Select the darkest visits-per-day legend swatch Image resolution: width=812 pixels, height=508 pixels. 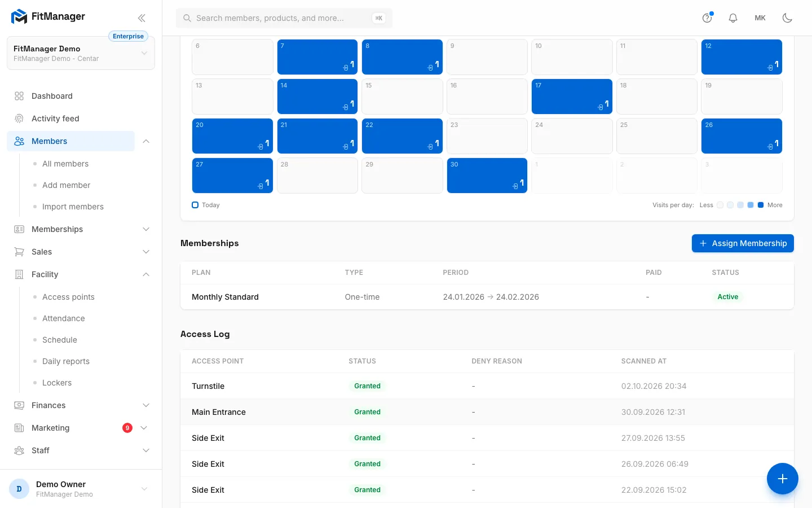point(761,205)
